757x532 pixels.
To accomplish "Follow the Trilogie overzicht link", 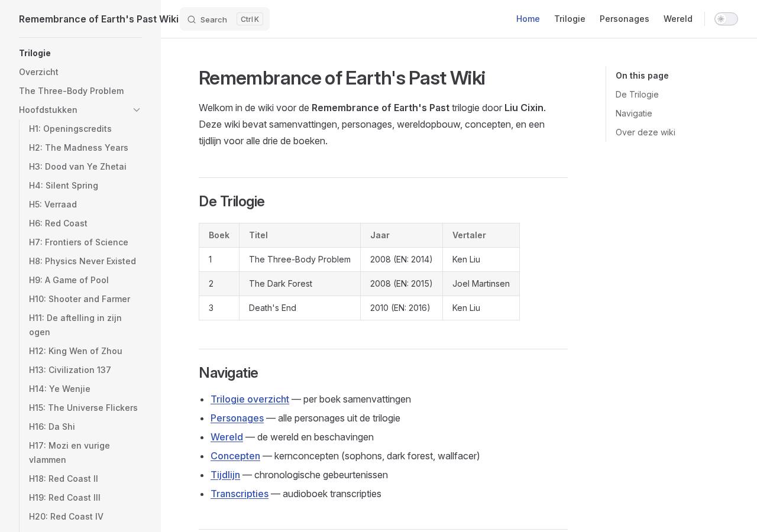I will [250, 399].
